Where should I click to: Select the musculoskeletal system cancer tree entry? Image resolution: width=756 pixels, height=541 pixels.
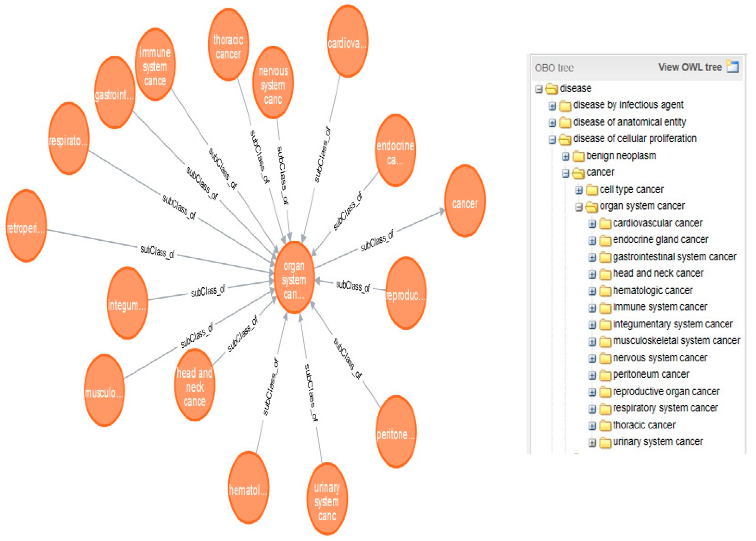(676, 340)
